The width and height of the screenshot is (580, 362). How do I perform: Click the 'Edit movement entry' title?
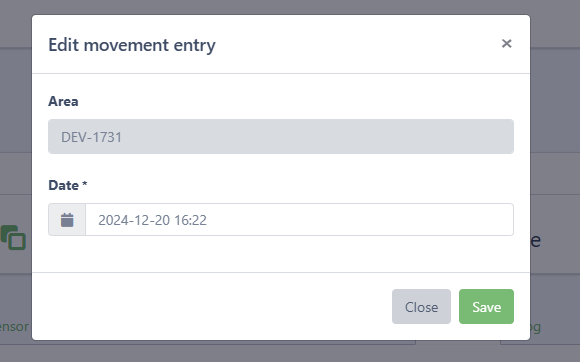coord(132,45)
